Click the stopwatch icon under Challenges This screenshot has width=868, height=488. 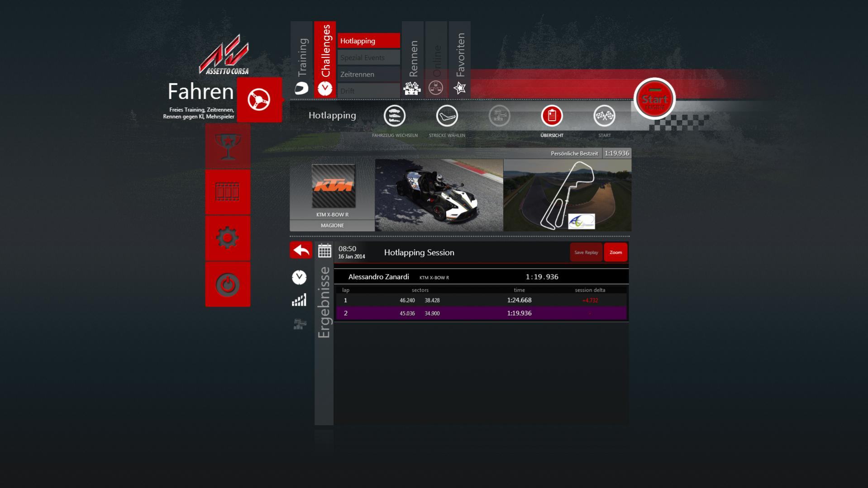pyautogui.click(x=324, y=88)
